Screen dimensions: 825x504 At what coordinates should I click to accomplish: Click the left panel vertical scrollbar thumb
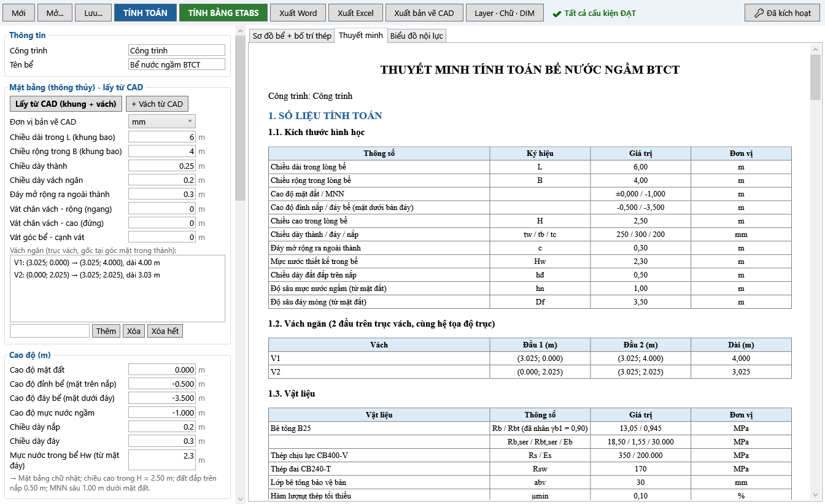tap(240, 118)
